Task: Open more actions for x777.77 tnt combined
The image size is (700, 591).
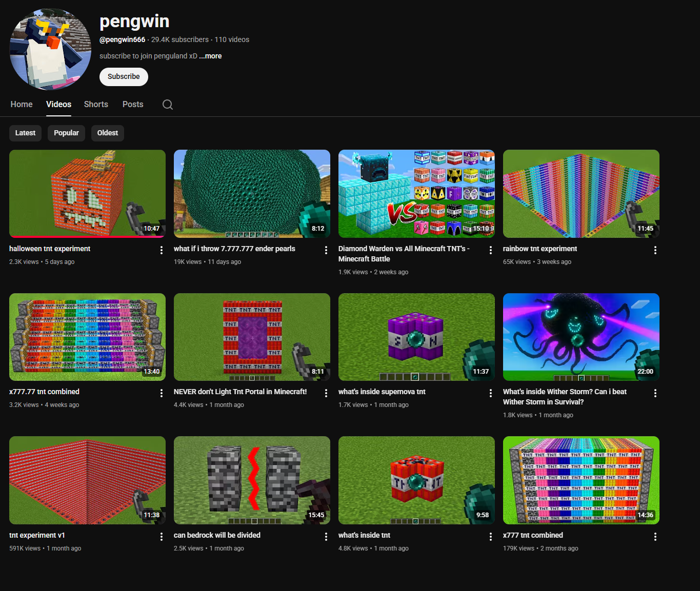Action: click(x=161, y=393)
